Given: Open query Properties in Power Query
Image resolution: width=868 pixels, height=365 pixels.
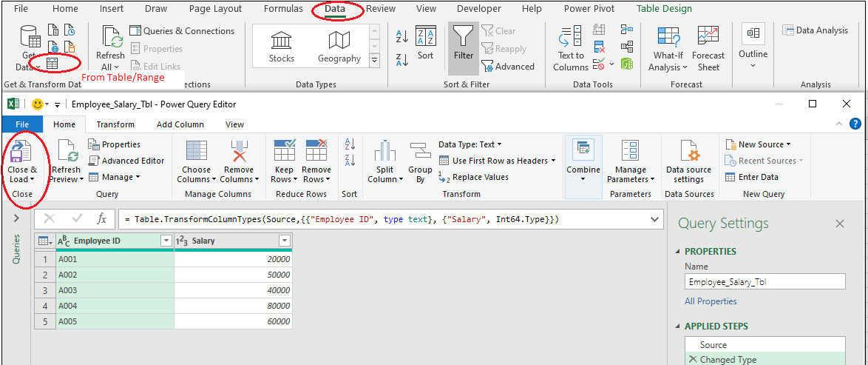Looking at the screenshot, I should (x=115, y=144).
